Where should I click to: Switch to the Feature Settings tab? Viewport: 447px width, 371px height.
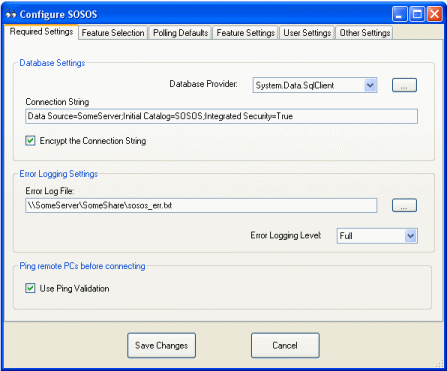click(246, 33)
